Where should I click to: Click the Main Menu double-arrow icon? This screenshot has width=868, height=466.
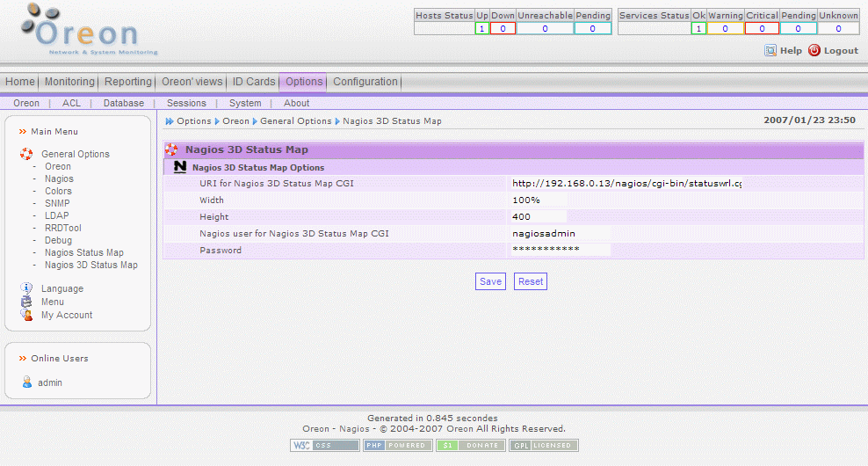23,132
